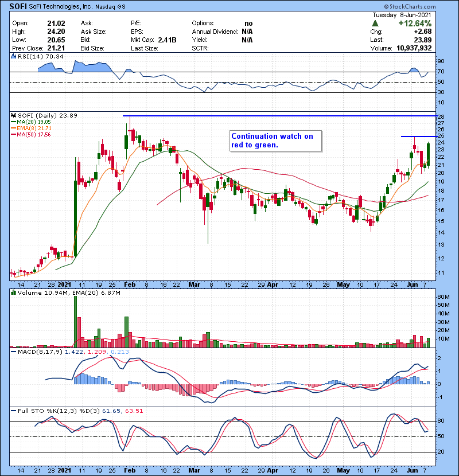Click the EPS label

coord(137,32)
